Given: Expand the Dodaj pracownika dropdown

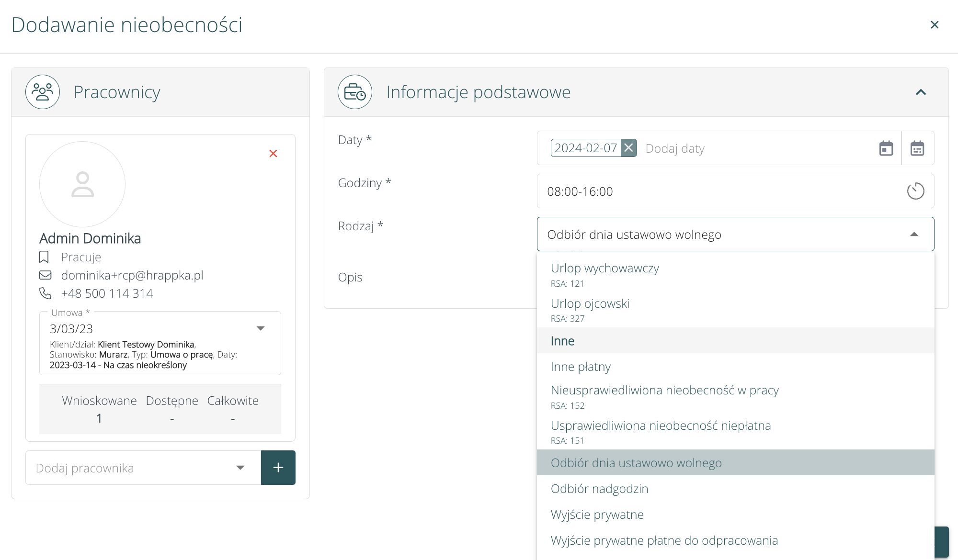Looking at the screenshot, I should click(x=240, y=468).
